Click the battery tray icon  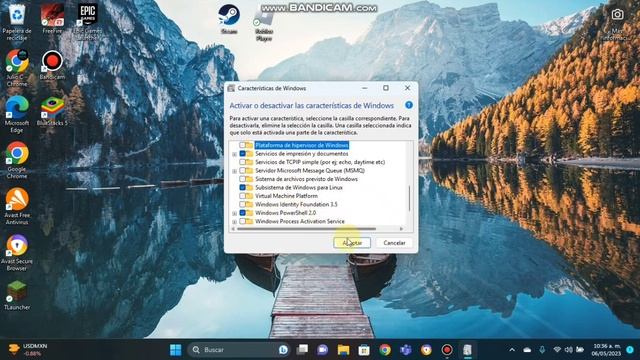click(580, 350)
